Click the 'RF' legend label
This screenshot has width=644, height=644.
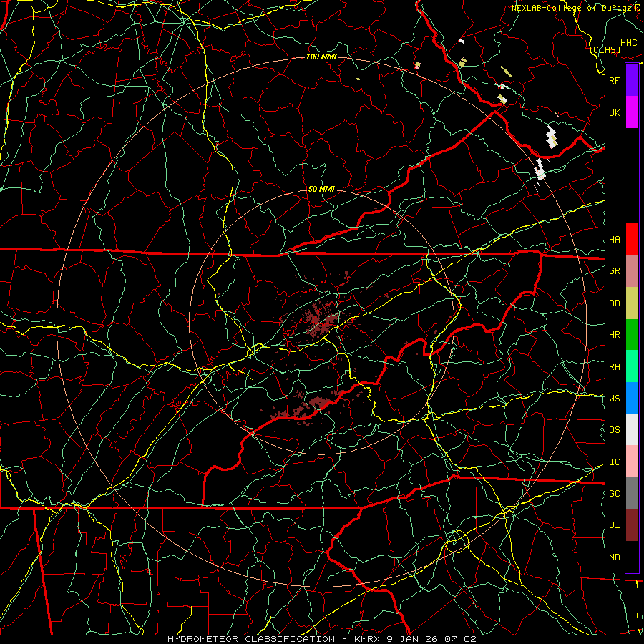[614, 80]
